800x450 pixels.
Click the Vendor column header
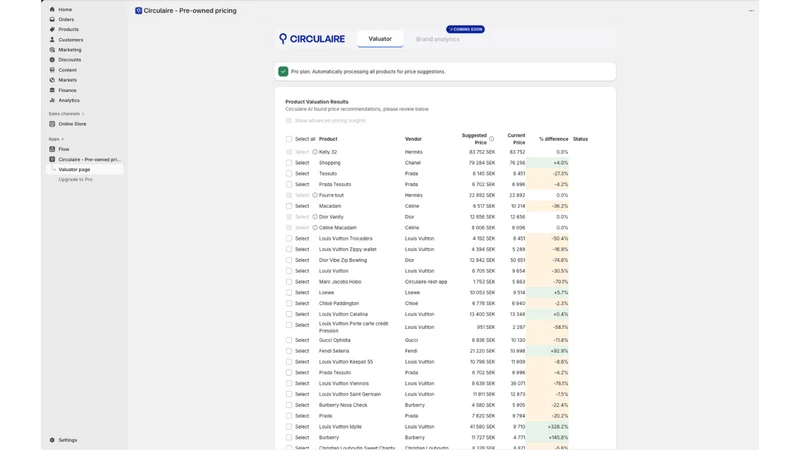point(413,139)
